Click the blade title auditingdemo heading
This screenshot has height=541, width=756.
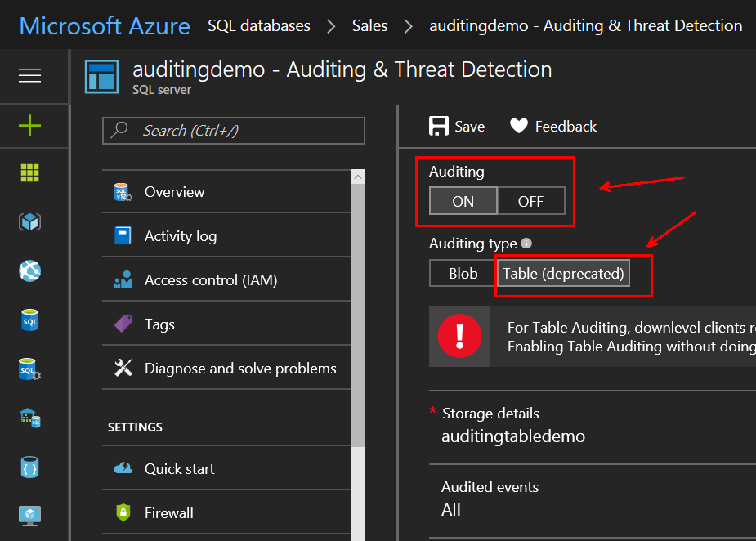pyautogui.click(x=342, y=69)
